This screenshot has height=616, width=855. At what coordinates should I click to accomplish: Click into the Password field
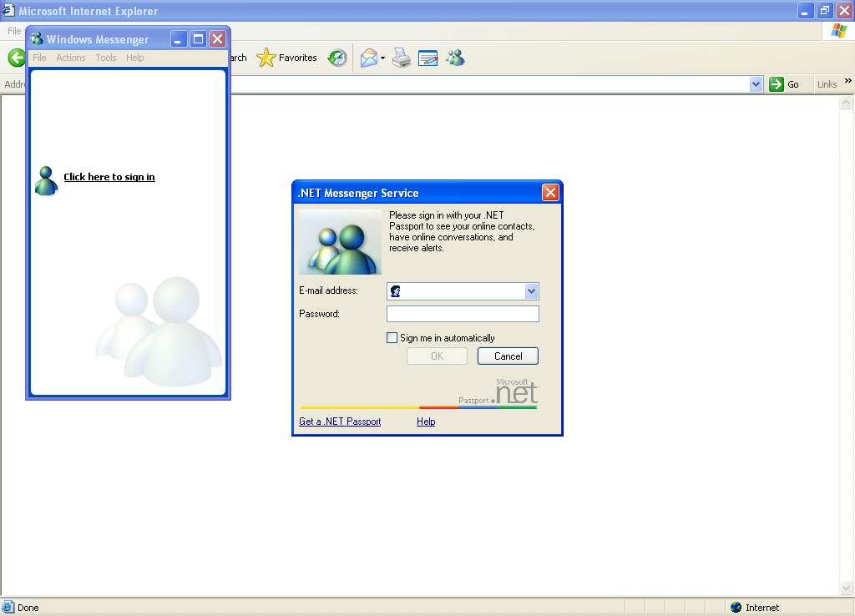pos(463,314)
